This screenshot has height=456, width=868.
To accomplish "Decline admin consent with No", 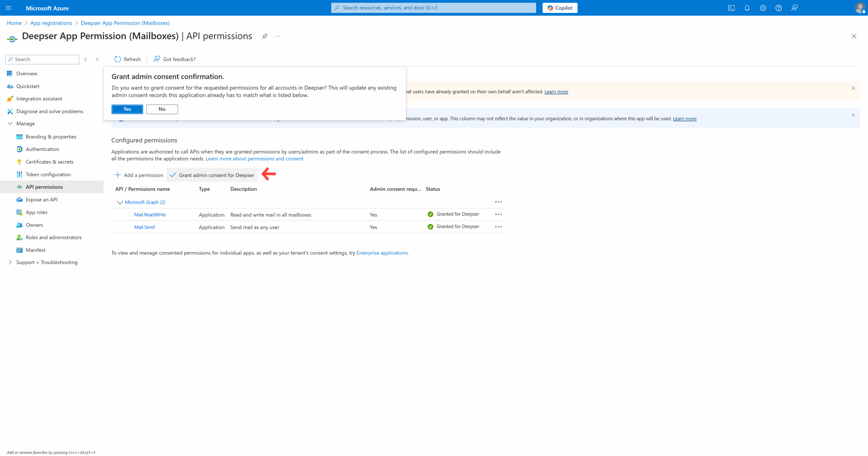I will click(162, 109).
